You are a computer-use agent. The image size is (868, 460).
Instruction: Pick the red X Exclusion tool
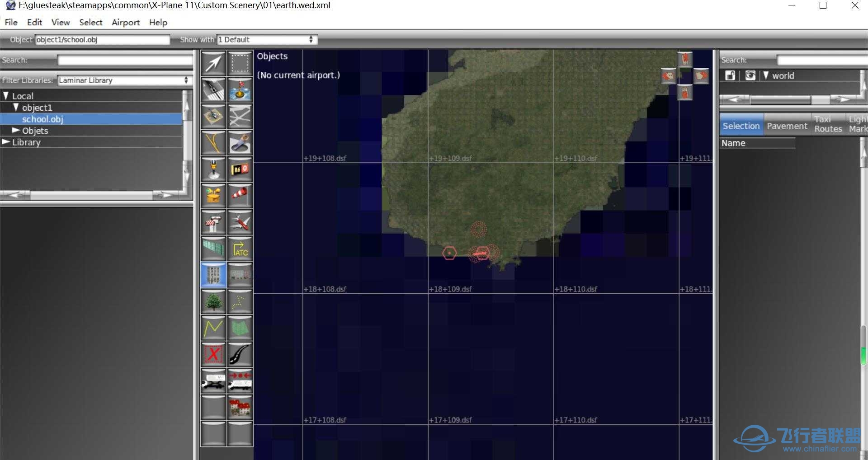pos(213,354)
